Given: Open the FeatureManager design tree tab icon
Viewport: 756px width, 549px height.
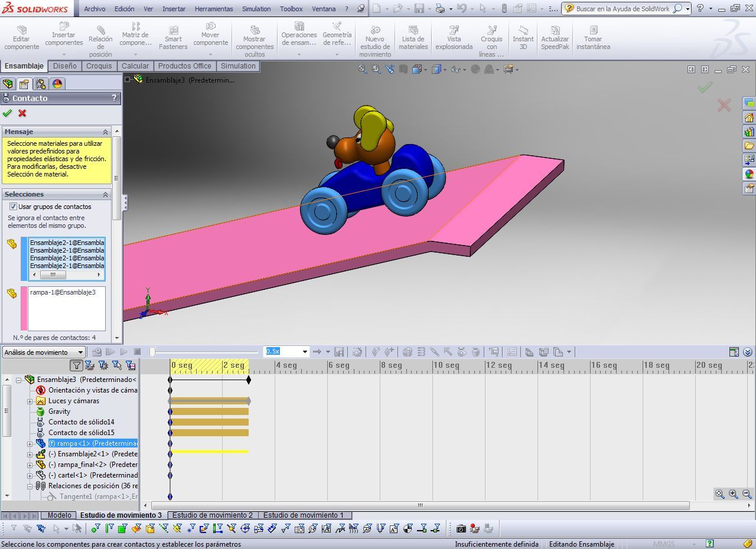Looking at the screenshot, I should click(8, 84).
